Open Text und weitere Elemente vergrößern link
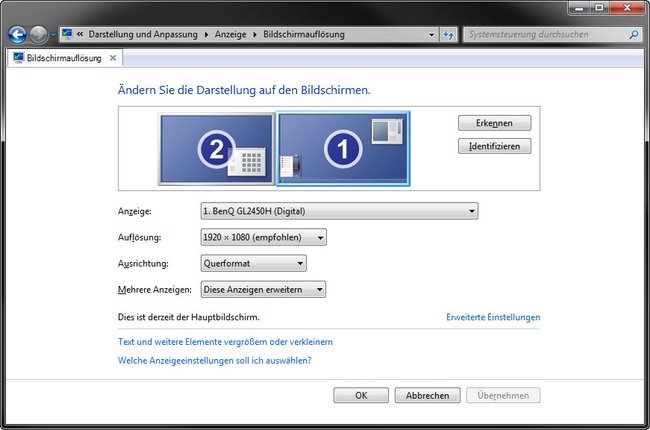Image resolution: width=650 pixels, height=430 pixels. tap(225, 342)
